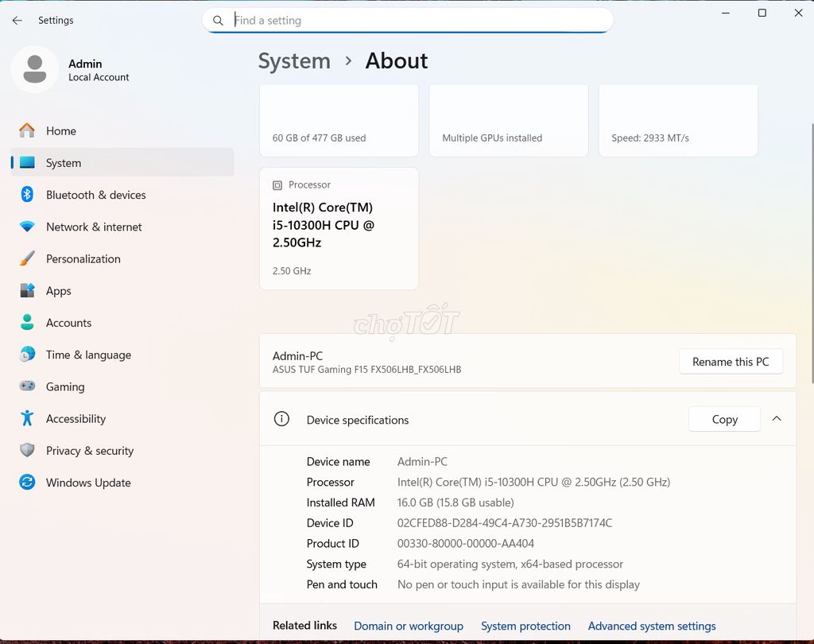814x644 pixels.
Task: Open Accessibility settings
Action: 76,418
